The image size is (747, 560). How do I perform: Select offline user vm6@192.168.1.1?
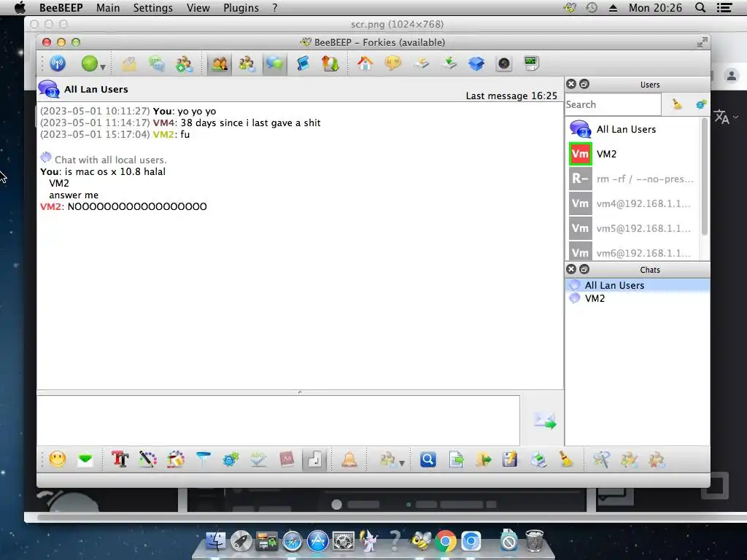[x=633, y=252]
